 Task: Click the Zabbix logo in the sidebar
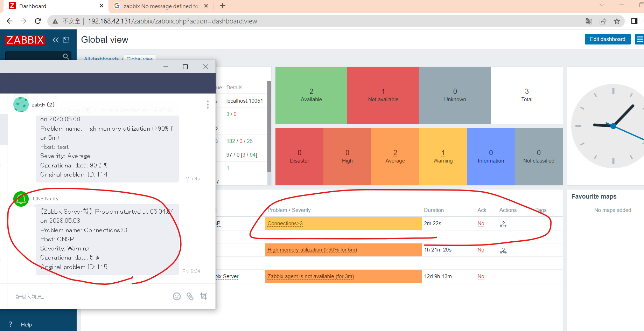pos(25,40)
